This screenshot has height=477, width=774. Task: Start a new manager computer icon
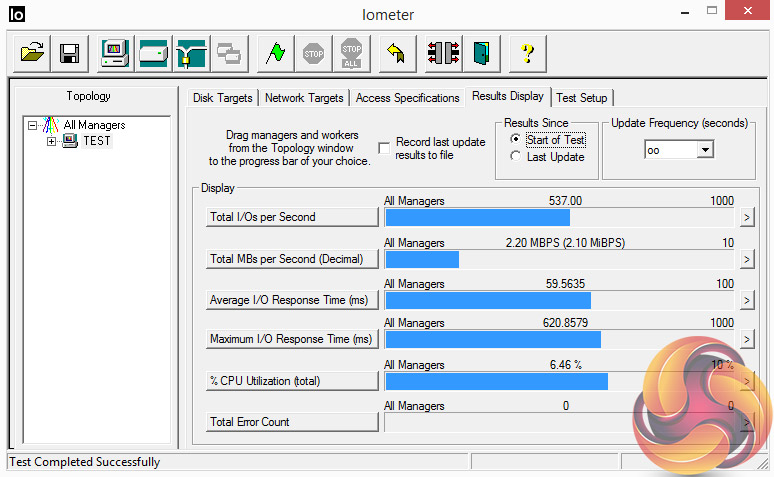116,53
